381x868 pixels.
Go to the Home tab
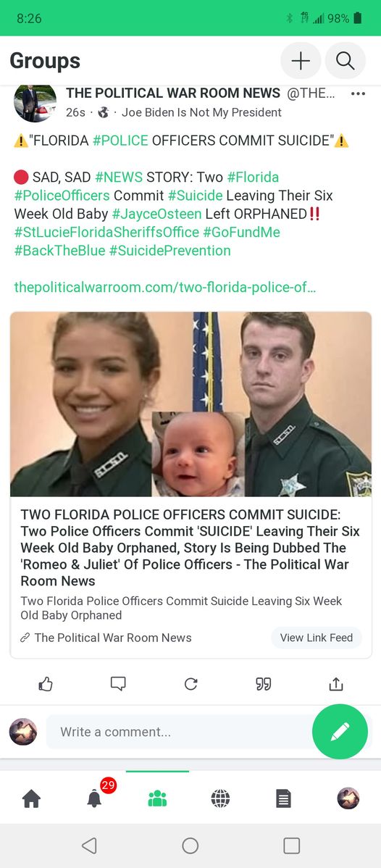coord(31,798)
